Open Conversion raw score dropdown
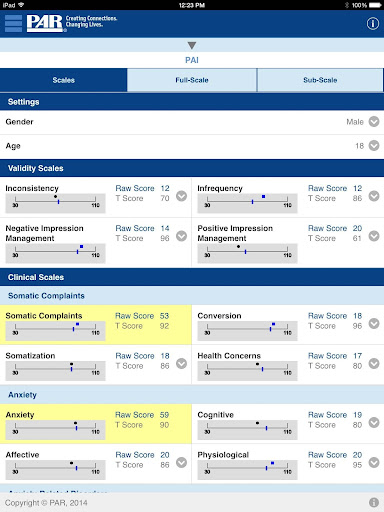The width and height of the screenshot is (384, 512). coord(374,323)
